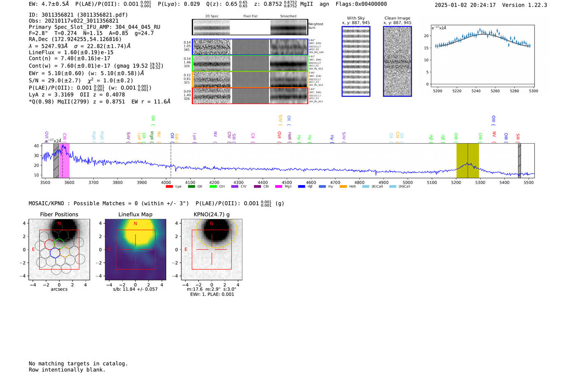Click the orange HeII legend swatch
576x392 pixels.
343,186
